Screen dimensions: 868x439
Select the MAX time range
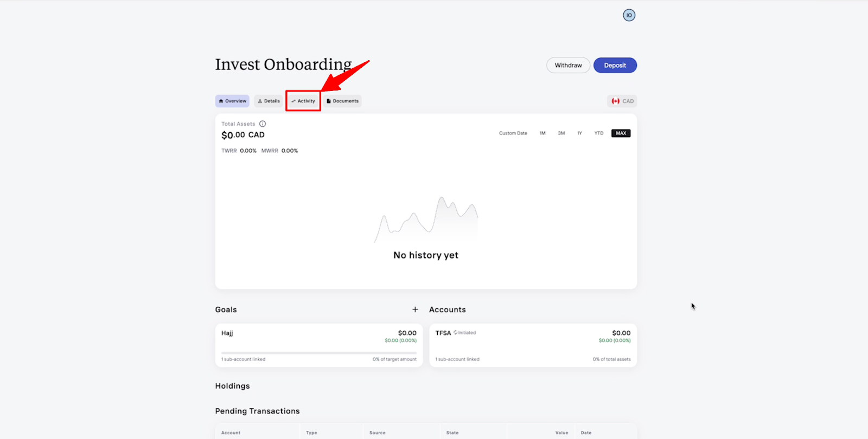click(621, 133)
